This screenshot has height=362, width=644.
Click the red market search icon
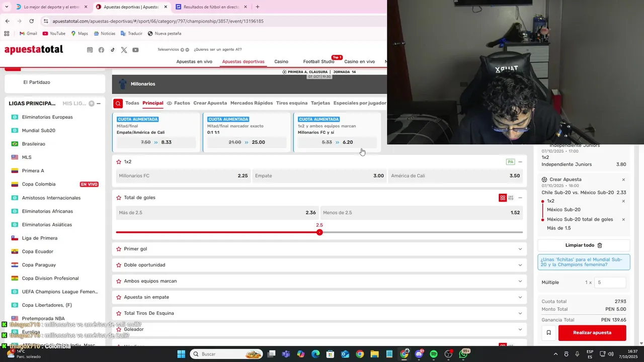pos(118,104)
